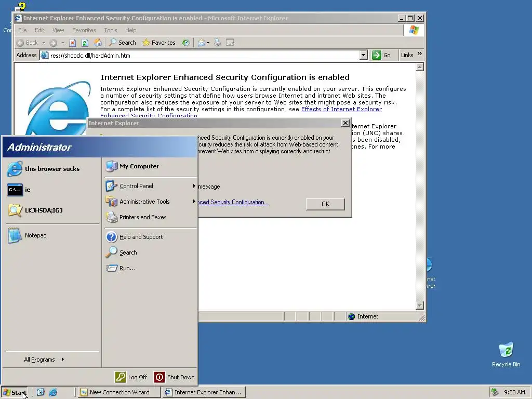The image size is (532, 399).
Task: Click OK in the Internet Explorer dialog
Action: point(325,204)
